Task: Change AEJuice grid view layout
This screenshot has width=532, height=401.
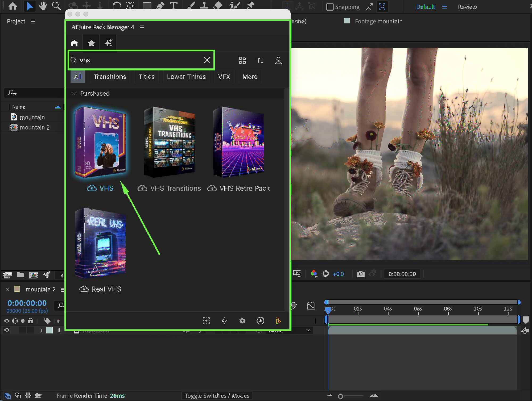Action: tap(242, 61)
